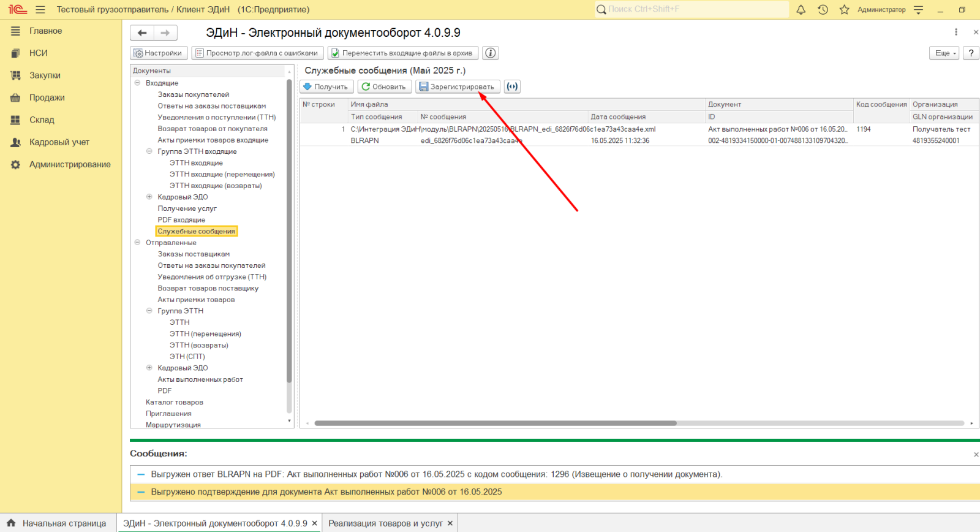The image size is (980, 532).
Task: Click the Имя файла column header
Action: [x=527, y=104]
